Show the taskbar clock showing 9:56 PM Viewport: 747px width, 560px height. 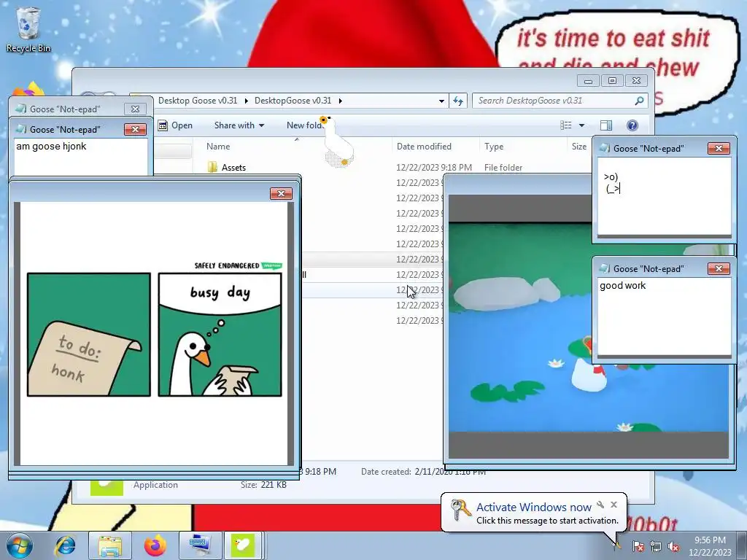coord(710,546)
